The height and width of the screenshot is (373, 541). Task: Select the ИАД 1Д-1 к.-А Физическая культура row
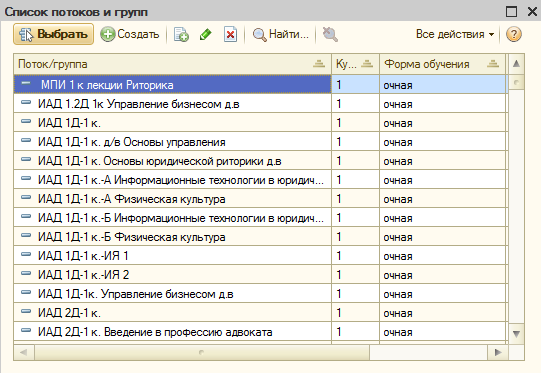(259, 199)
